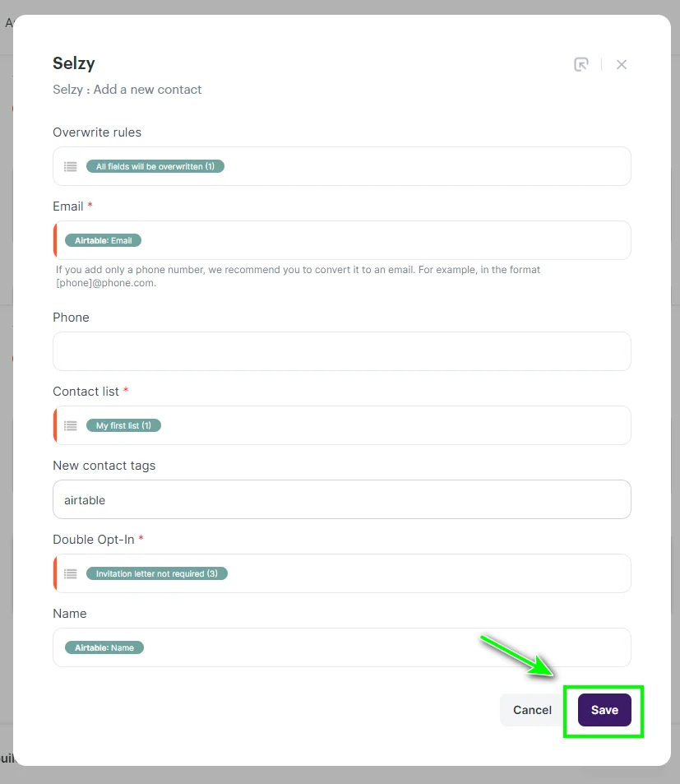Expand the Double Opt-In options
This screenshot has width=680, height=784.
point(341,573)
